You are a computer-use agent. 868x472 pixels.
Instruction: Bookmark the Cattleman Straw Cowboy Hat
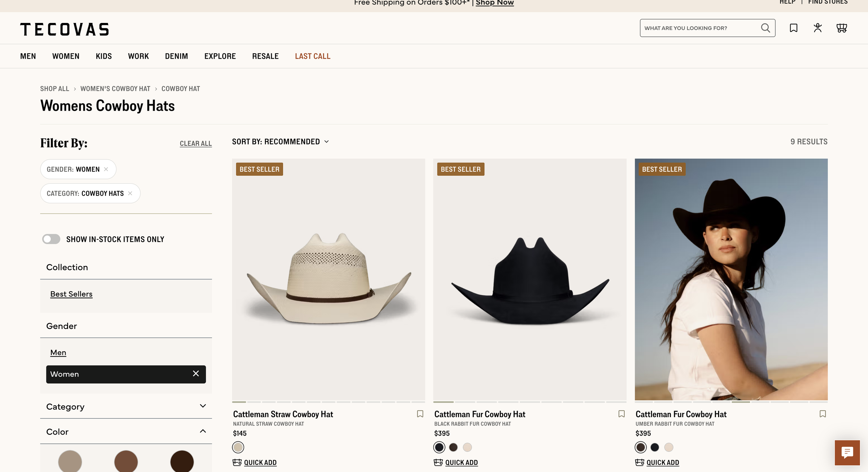coord(420,414)
